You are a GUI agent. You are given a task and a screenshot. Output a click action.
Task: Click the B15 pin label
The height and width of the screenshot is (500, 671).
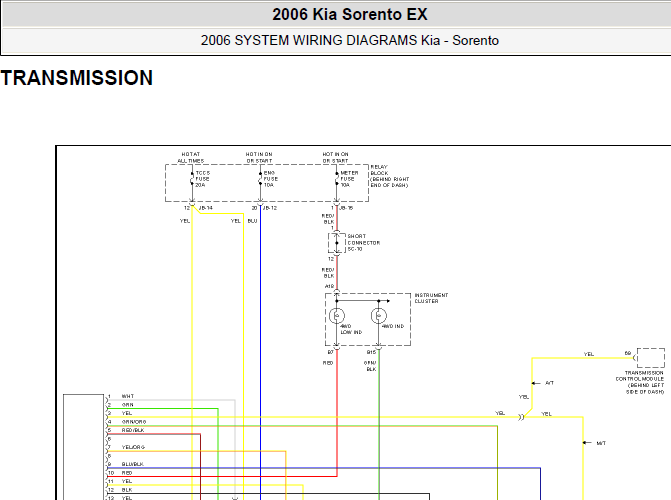(371, 352)
